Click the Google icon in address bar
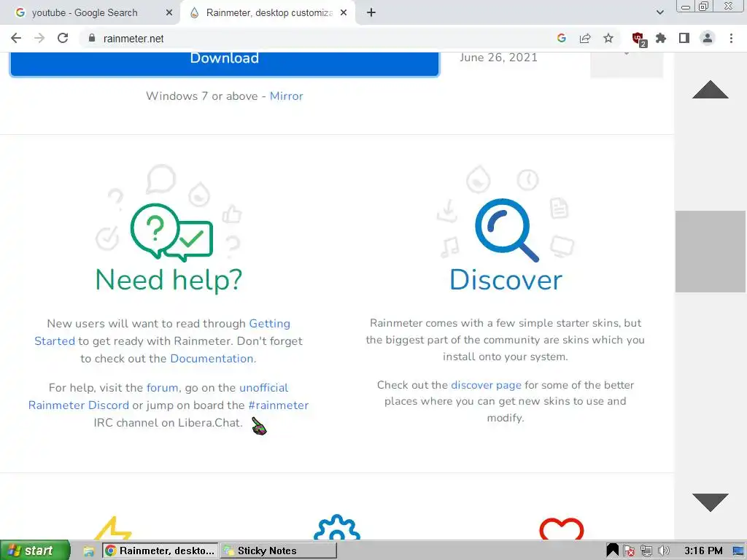The image size is (747, 560). pyautogui.click(x=562, y=38)
